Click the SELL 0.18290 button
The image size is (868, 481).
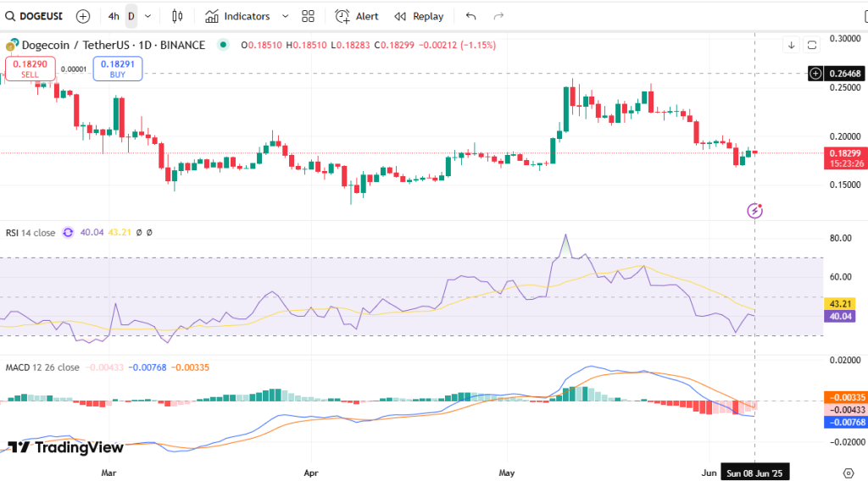coord(31,69)
